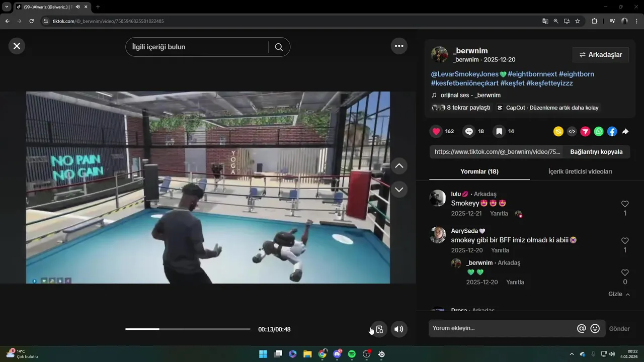644x362 pixels.
Task: Switch to Yorumlar (18) tab
Action: click(479, 171)
